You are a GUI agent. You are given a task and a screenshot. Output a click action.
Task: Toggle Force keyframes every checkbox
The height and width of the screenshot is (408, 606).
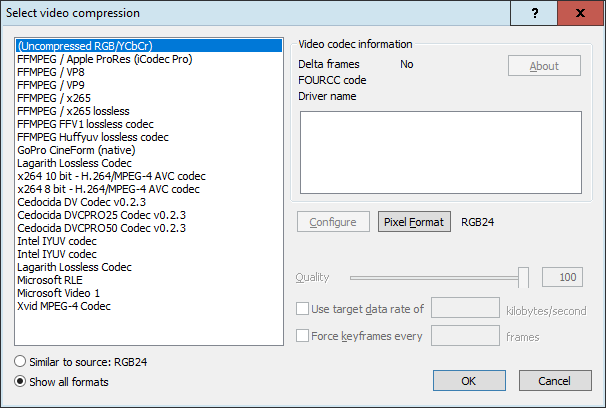coord(304,337)
